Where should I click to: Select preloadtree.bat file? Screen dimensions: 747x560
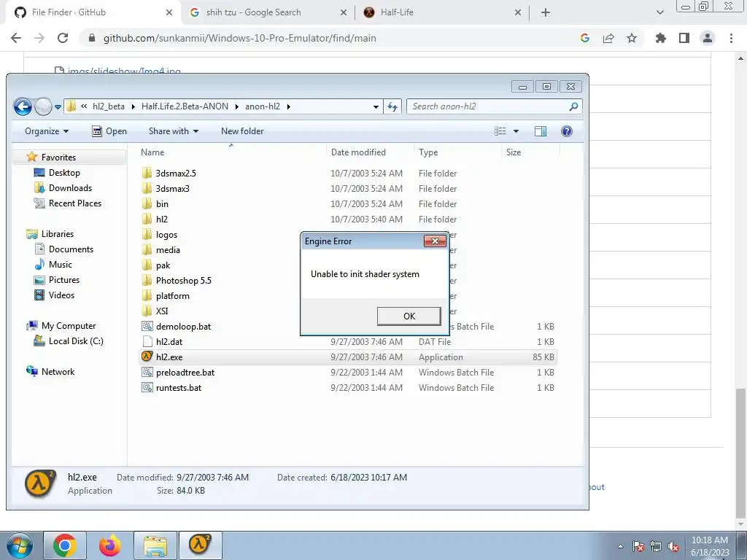[x=185, y=373]
